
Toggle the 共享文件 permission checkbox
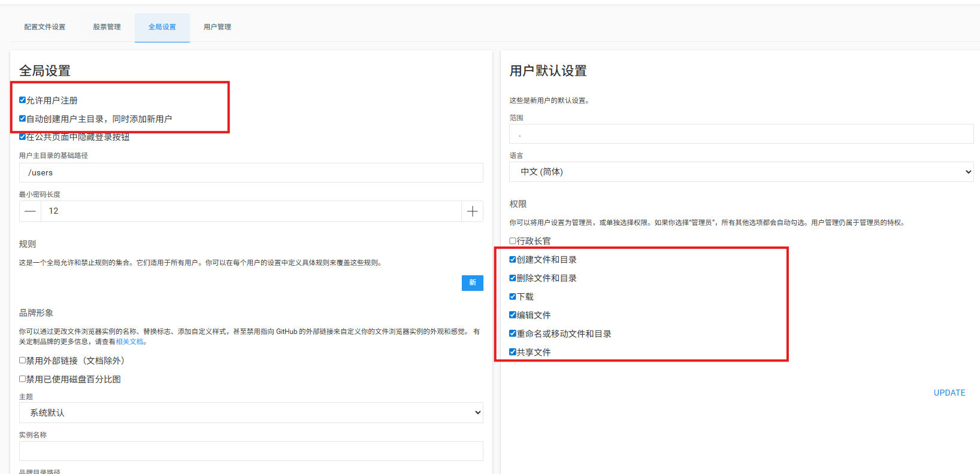tap(513, 352)
